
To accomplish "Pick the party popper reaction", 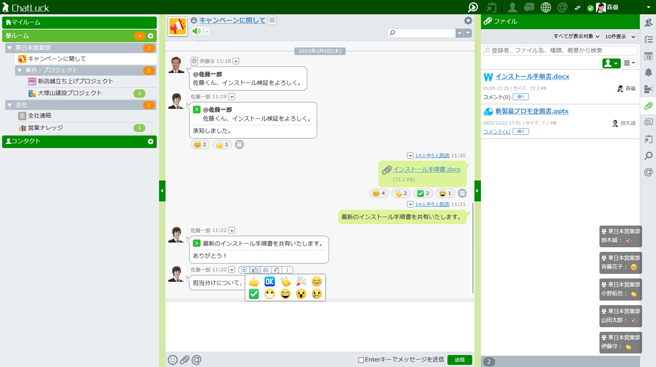I will pos(301,282).
